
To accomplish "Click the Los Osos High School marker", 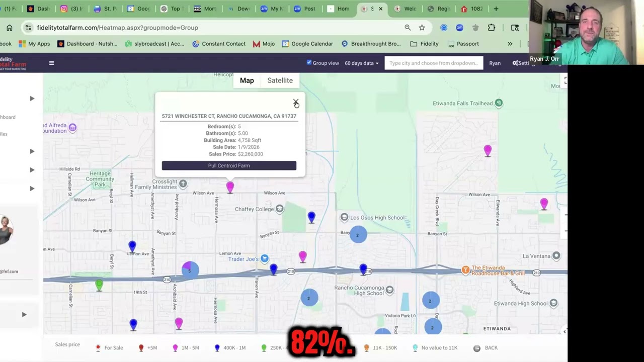I will tap(344, 217).
